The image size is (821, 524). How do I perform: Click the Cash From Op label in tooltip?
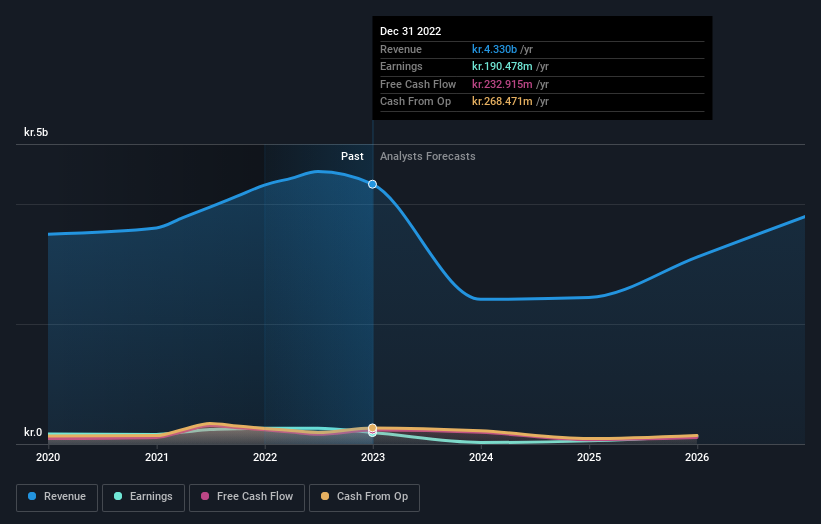pyautogui.click(x=415, y=102)
